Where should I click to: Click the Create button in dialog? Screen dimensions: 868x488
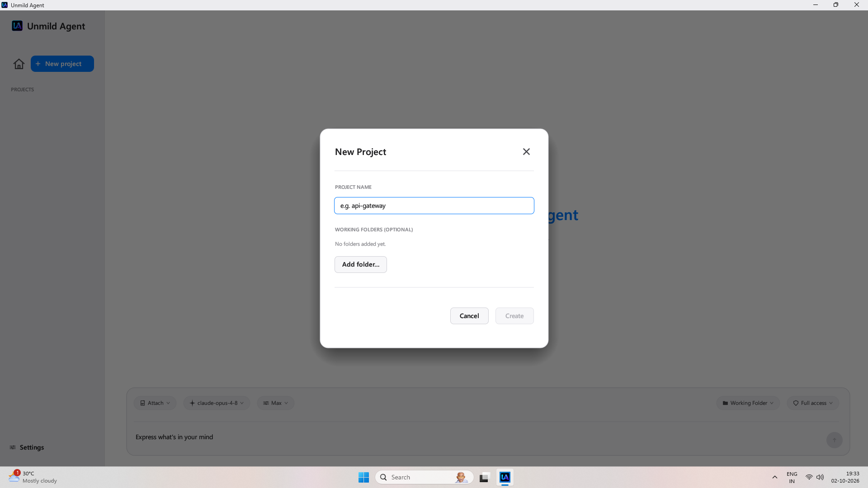tap(514, 316)
